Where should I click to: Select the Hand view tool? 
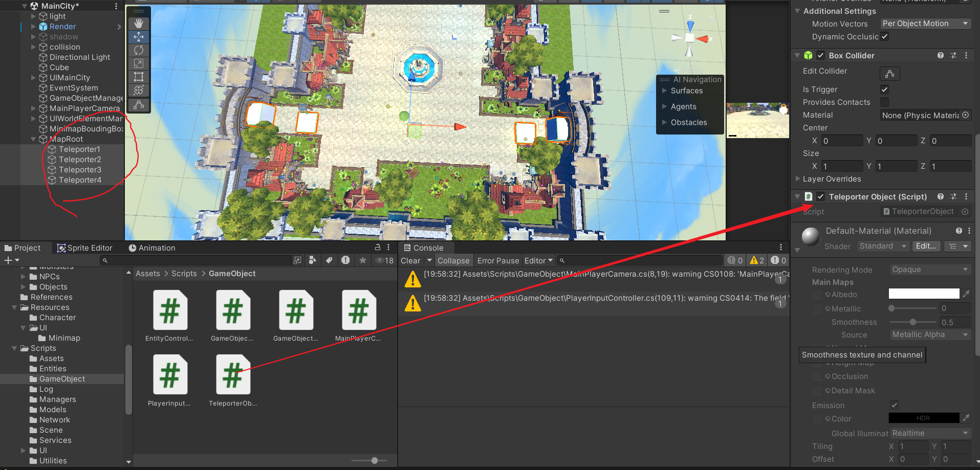coord(138,24)
